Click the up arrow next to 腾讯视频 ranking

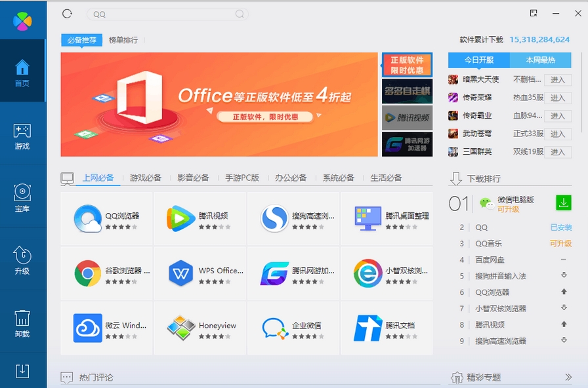click(x=564, y=324)
